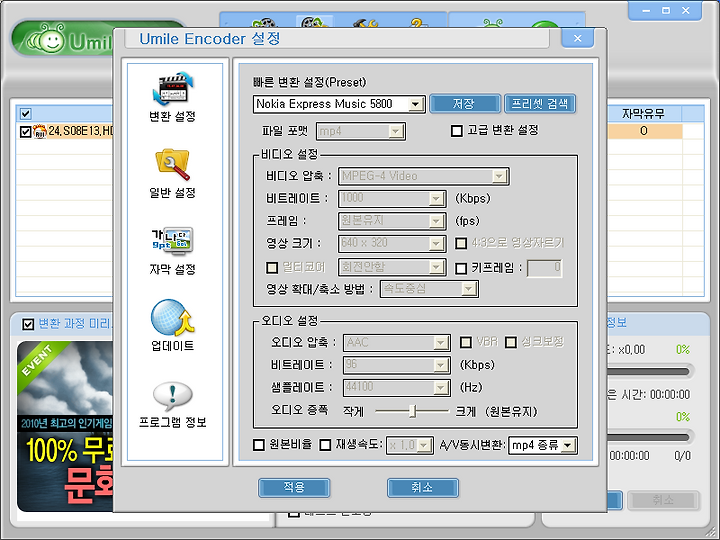Viewport: 720px width, 540px height.
Task: Enable 재생속도 checkbox
Action: [325, 445]
